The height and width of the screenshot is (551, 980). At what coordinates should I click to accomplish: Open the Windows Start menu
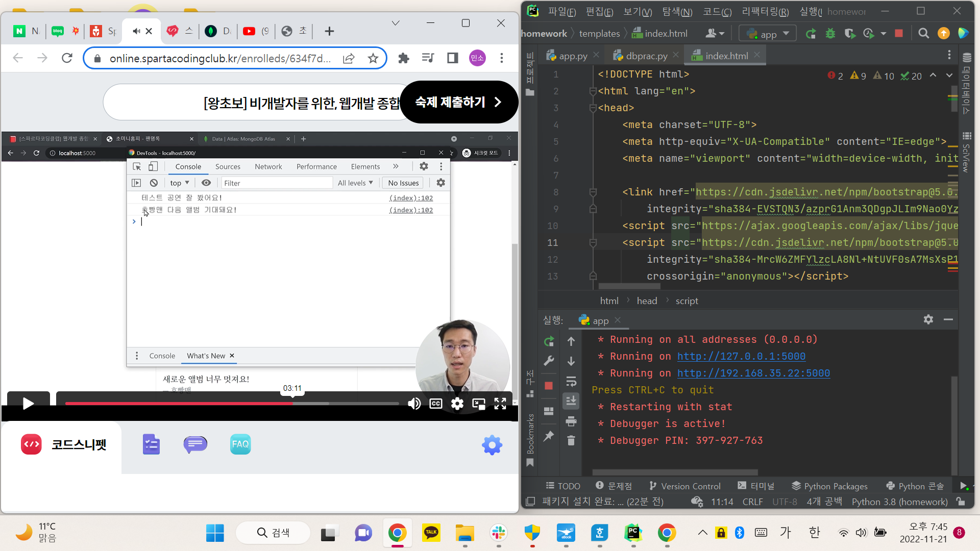pyautogui.click(x=215, y=533)
